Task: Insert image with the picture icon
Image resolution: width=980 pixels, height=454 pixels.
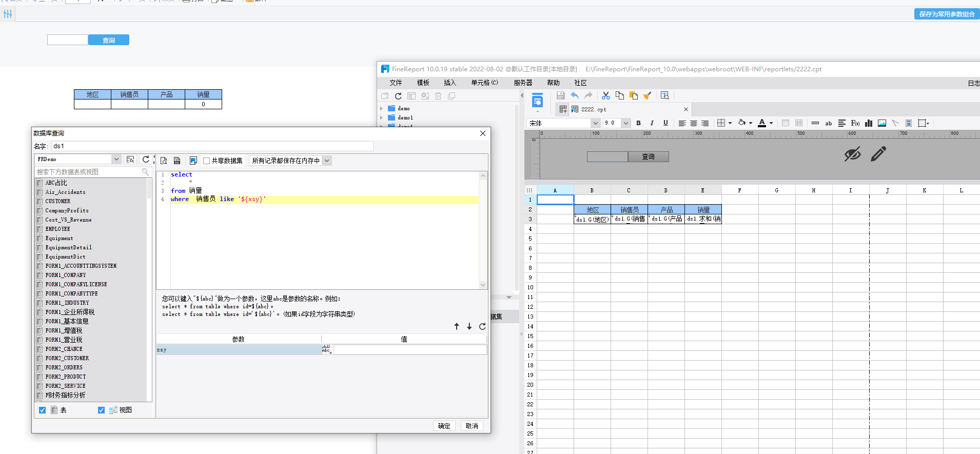Action: (882, 123)
